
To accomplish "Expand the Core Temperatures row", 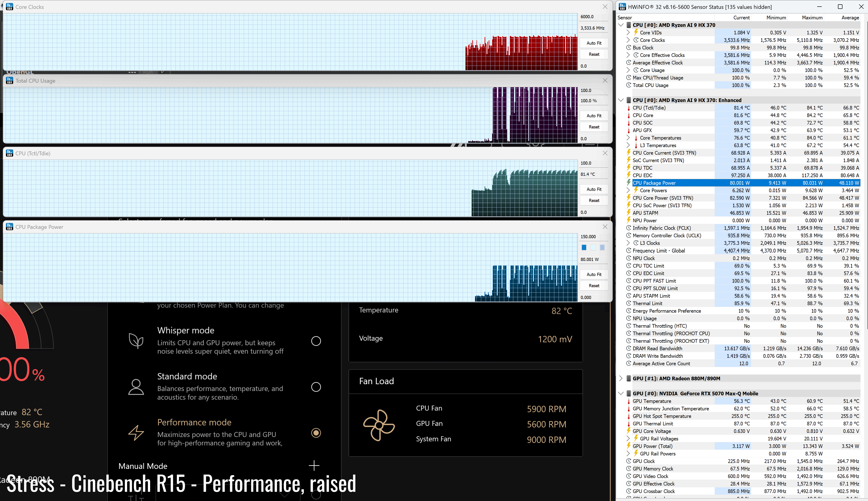I will [x=628, y=138].
